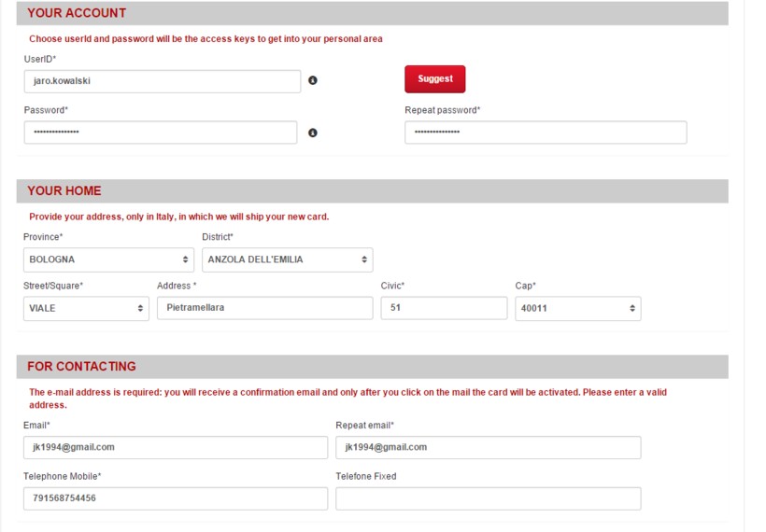
Task: Open the Province dropdown showing BOLOGNA
Action: click(x=108, y=259)
